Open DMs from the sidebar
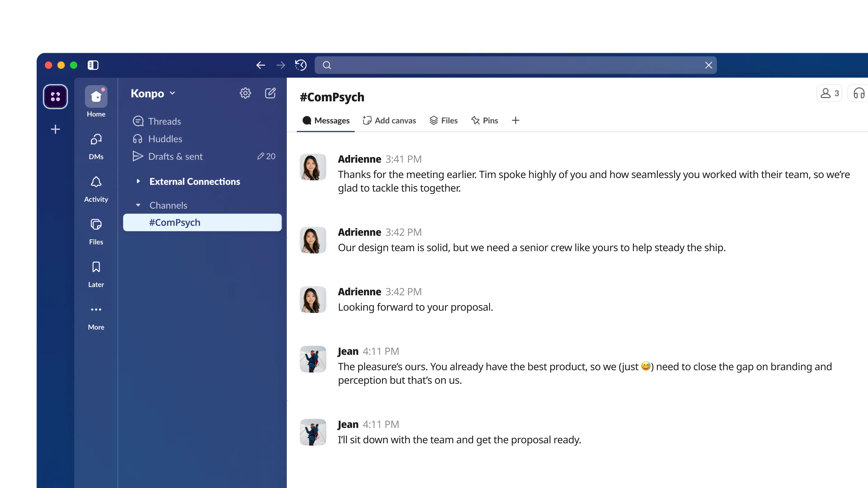The image size is (868, 488). pos(96,146)
